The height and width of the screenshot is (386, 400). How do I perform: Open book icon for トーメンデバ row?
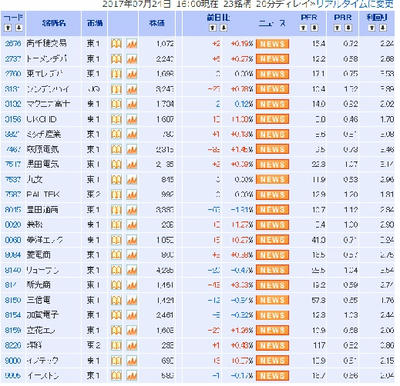tap(116, 59)
